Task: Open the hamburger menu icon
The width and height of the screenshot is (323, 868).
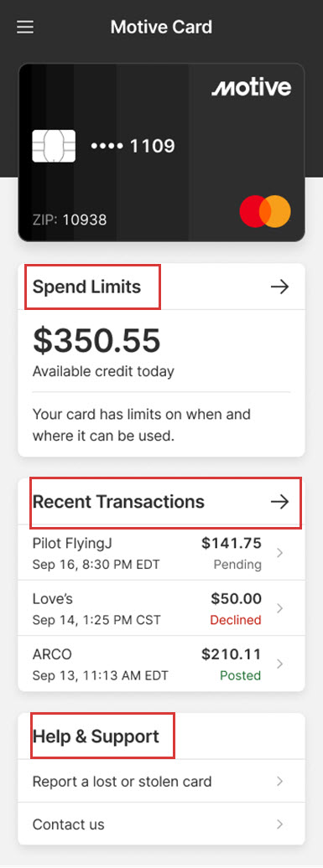Action: [x=25, y=28]
